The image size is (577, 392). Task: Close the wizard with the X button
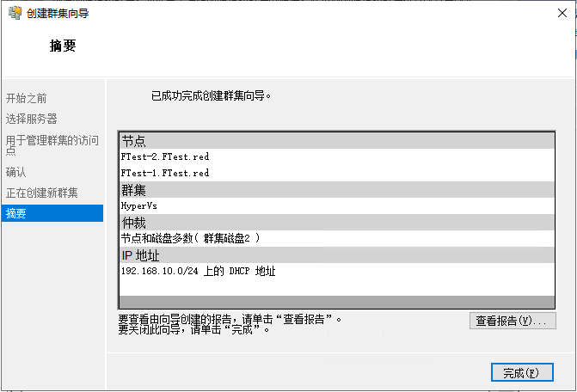click(x=562, y=13)
